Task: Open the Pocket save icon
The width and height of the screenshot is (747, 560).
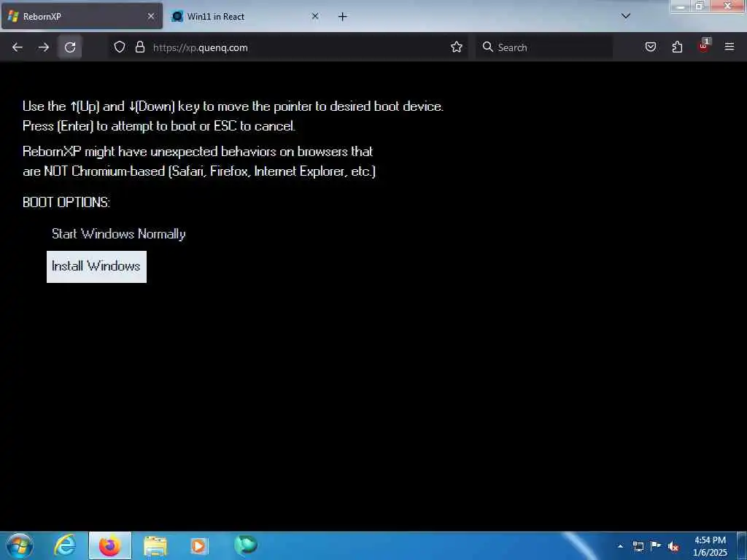Action: [x=650, y=47]
